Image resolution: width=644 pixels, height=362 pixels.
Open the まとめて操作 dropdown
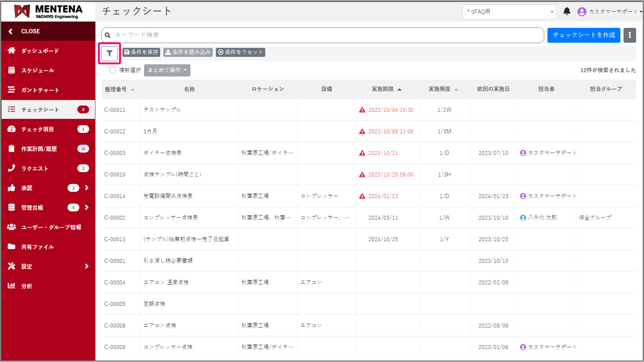[167, 70]
